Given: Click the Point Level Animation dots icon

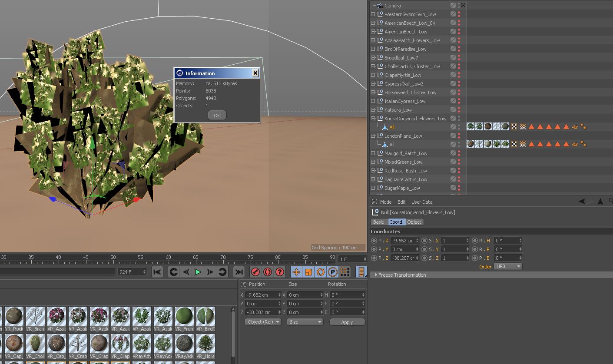Looking at the screenshot, I should (x=345, y=272).
